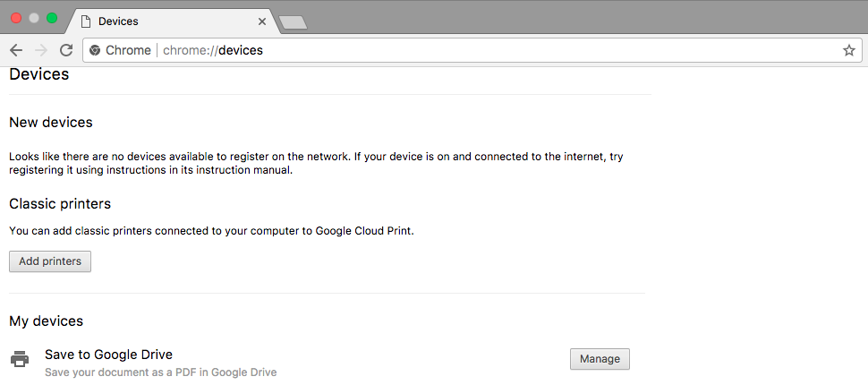
Task: Bookmark this page with the star icon
Action: point(848,50)
